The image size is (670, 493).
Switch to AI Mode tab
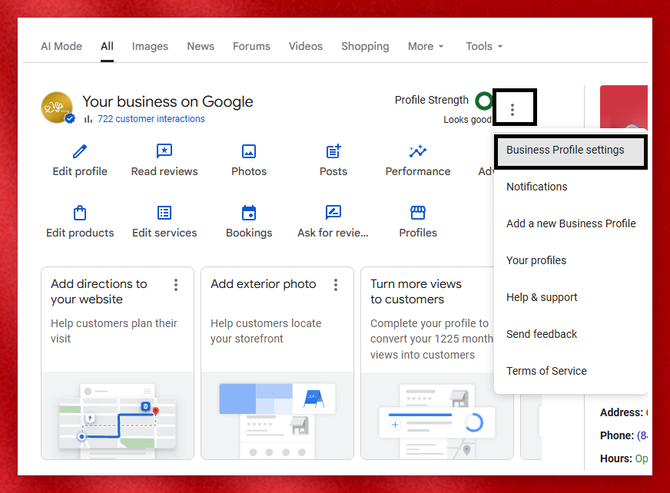coord(61,46)
